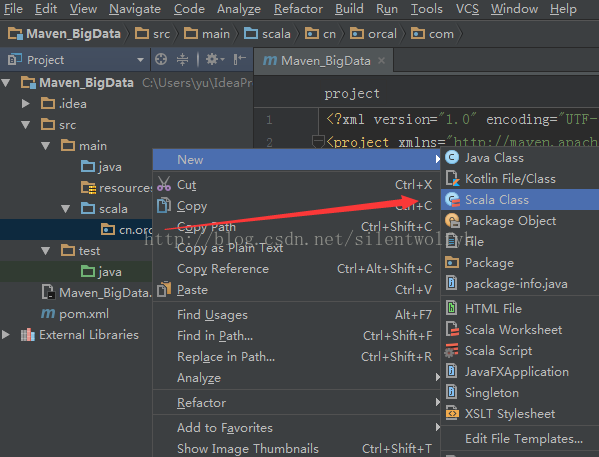This screenshot has height=457, width=599.
Task: Click the Singleton template icon
Action: pyautogui.click(x=452, y=392)
